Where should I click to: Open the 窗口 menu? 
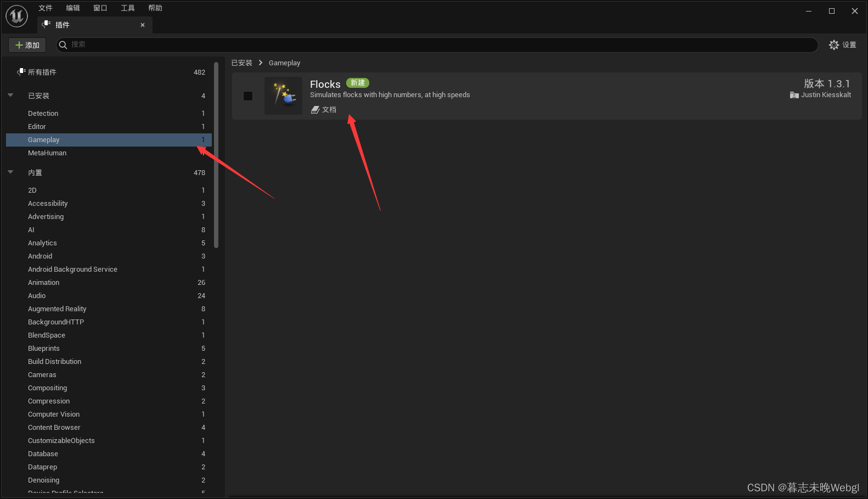pos(100,8)
